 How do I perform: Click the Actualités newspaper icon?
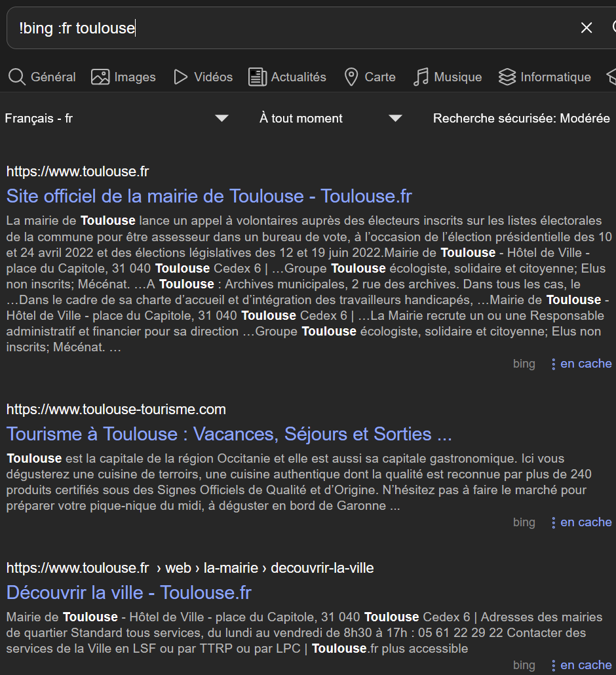tap(258, 77)
